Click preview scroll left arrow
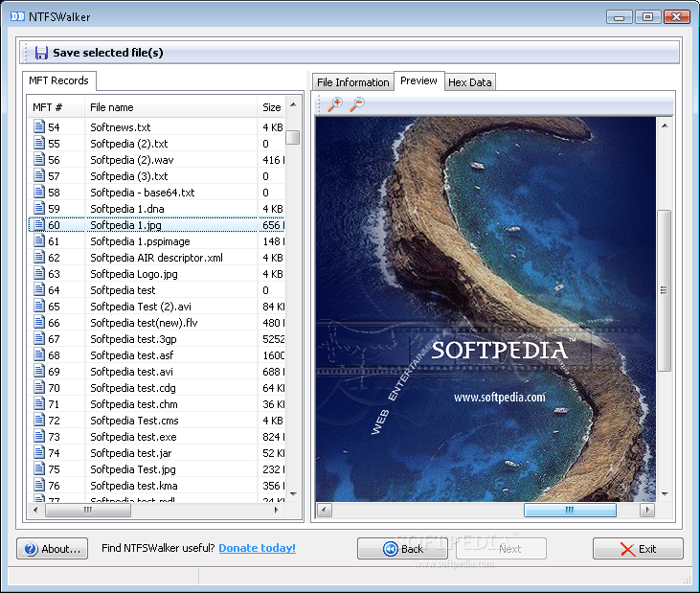The image size is (700, 593). [x=325, y=510]
